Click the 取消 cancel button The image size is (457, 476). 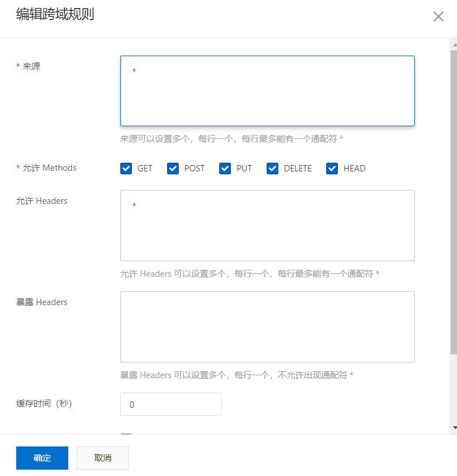pos(103,457)
